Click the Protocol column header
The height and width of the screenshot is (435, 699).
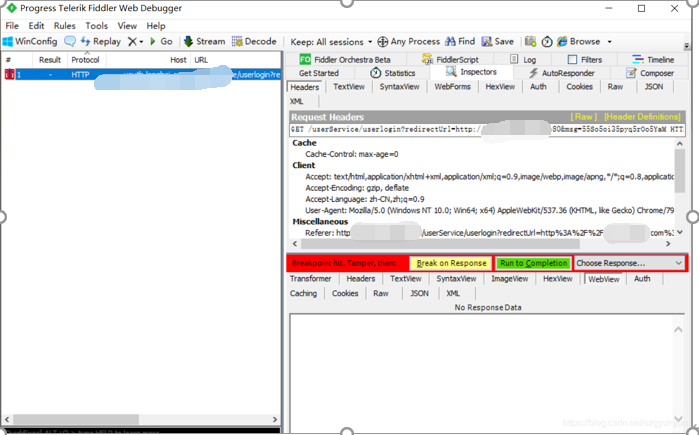click(86, 60)
